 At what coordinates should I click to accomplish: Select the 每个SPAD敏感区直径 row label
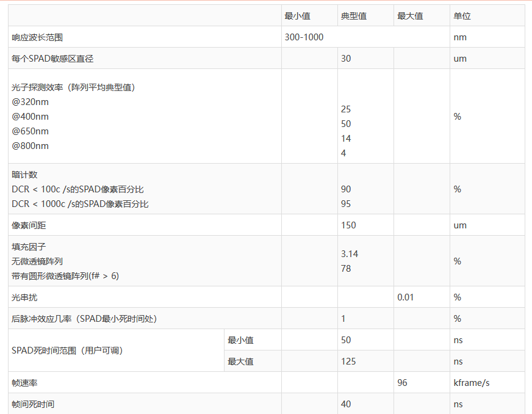[52, 59]
